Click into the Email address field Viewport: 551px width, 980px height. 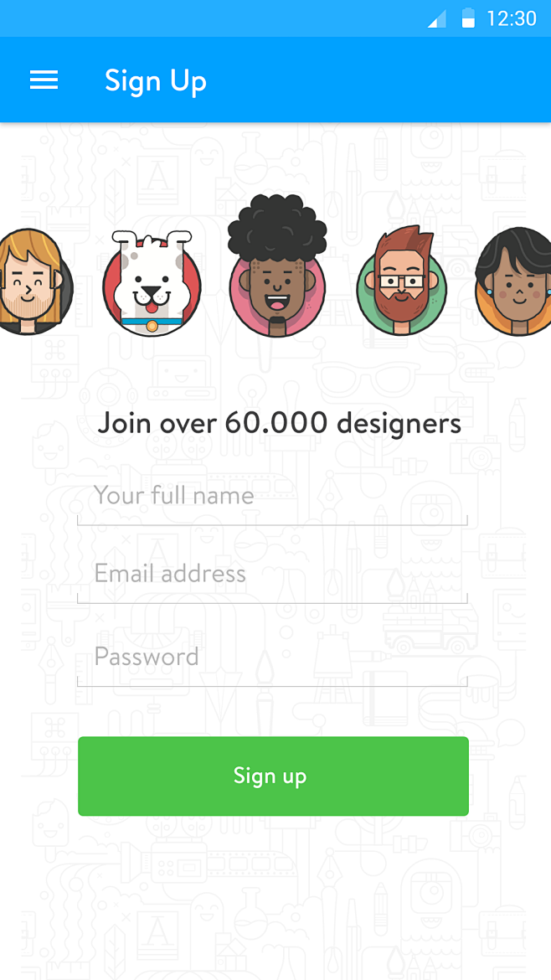tap(272, 577)
